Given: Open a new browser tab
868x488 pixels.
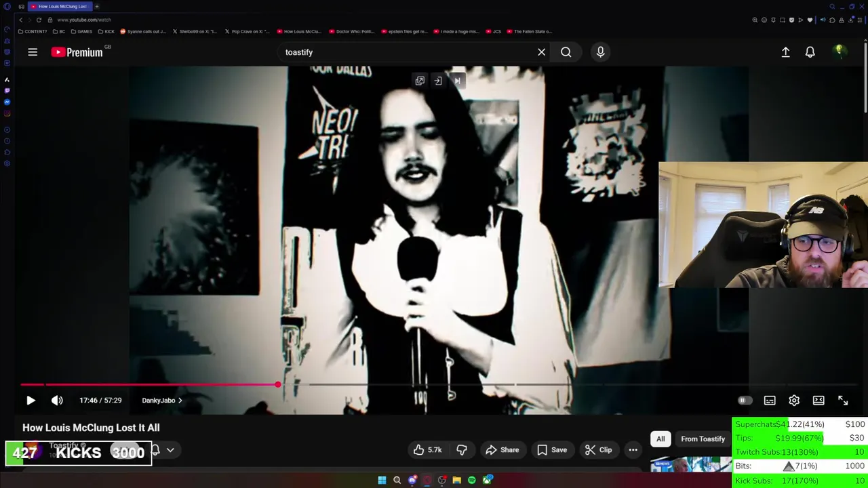Looking at the screenshot, I should [97, 6].
